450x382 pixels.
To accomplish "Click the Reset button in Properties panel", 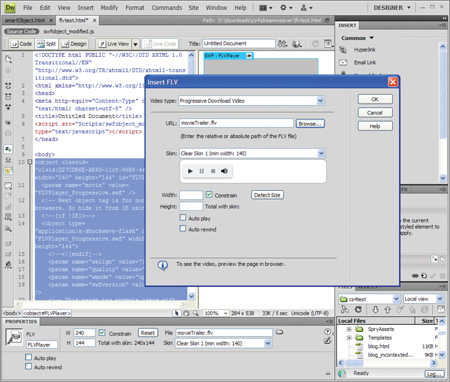I will (x=147, y=333).
